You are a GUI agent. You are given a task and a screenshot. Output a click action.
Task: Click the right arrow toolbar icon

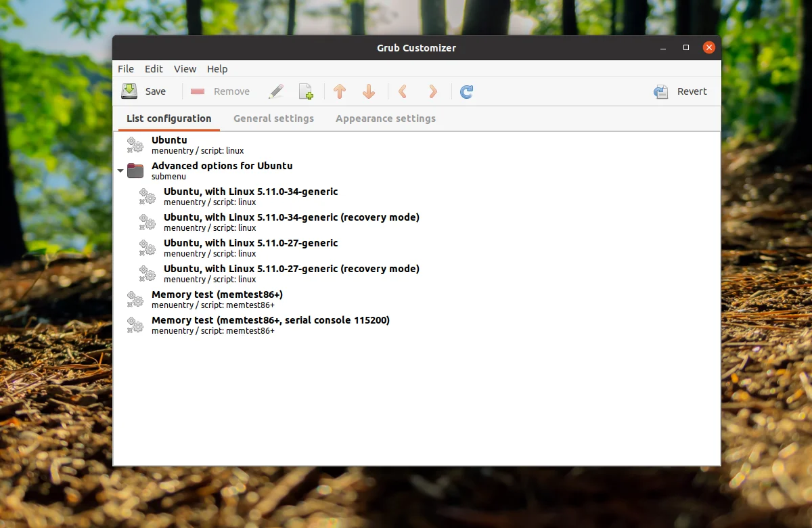(x=433, y=91)
